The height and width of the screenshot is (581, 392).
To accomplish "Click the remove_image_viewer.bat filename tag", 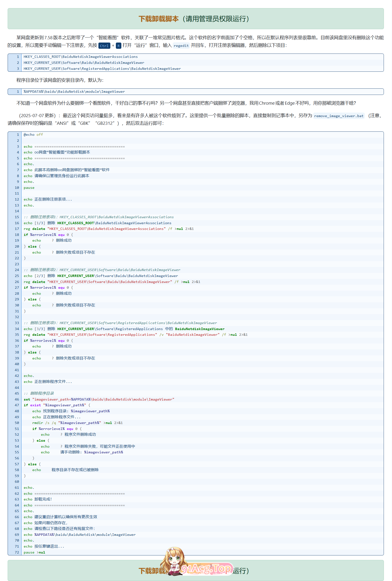I will pyautogui.click(x=338, y=116).
